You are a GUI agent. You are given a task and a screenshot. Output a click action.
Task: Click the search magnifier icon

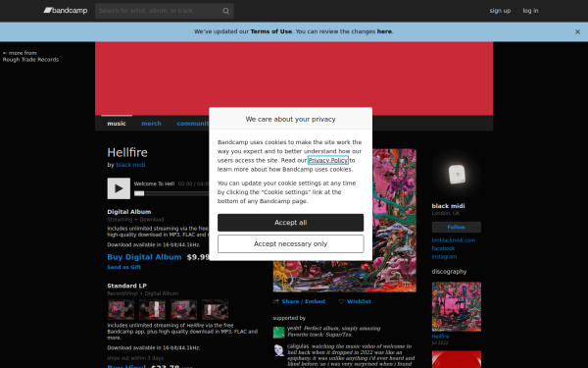[225, 11]
